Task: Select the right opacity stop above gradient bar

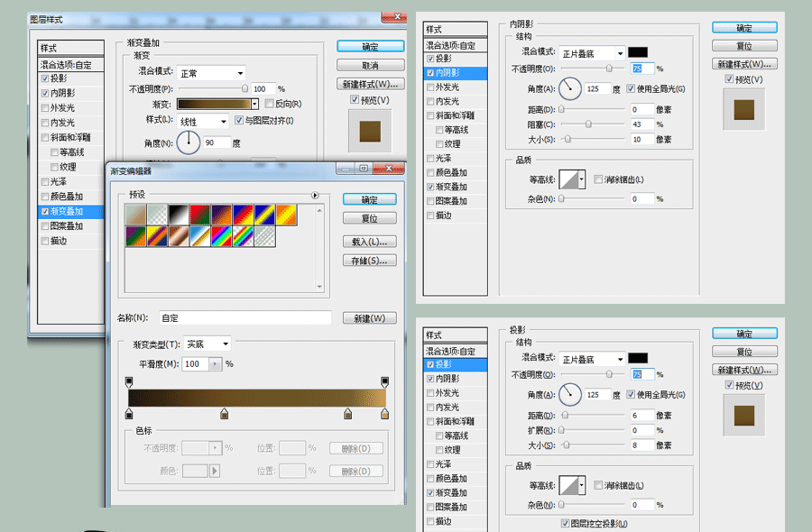Action: click(384, 382)
